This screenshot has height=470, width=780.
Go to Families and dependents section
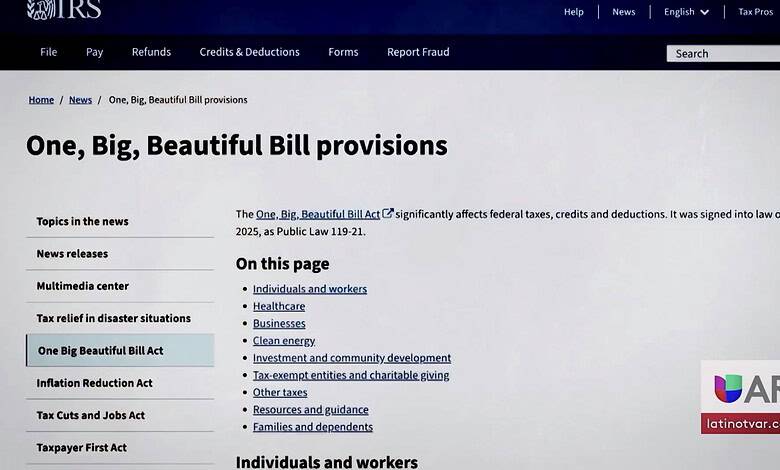tap(312, 427)
